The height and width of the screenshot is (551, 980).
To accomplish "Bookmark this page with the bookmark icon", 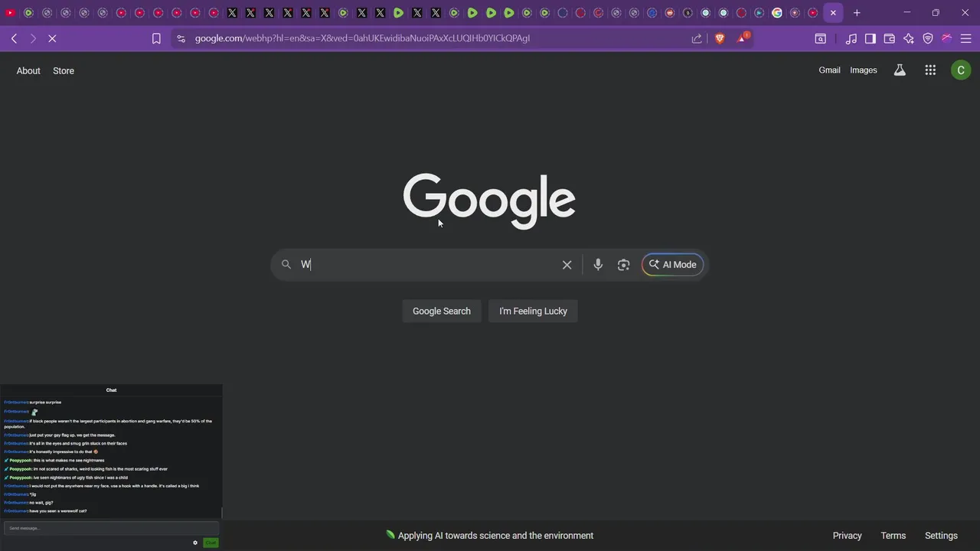I will [156, 38].
